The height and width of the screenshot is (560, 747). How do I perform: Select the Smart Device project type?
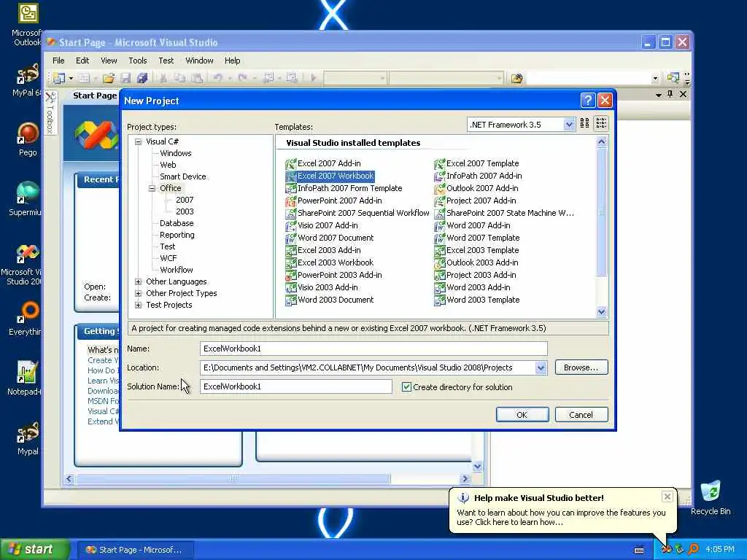pos(183,176)
